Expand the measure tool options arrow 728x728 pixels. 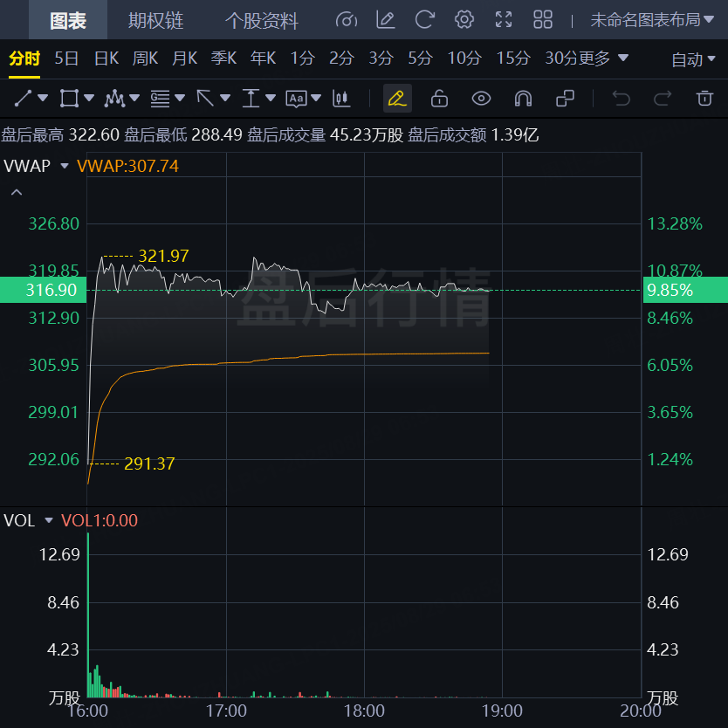(271, 98)
